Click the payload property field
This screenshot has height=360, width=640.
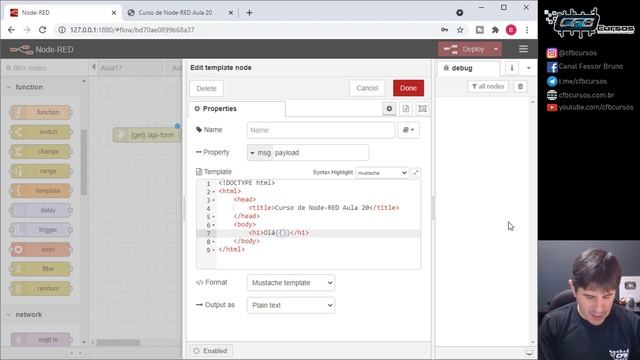[320, 153]
